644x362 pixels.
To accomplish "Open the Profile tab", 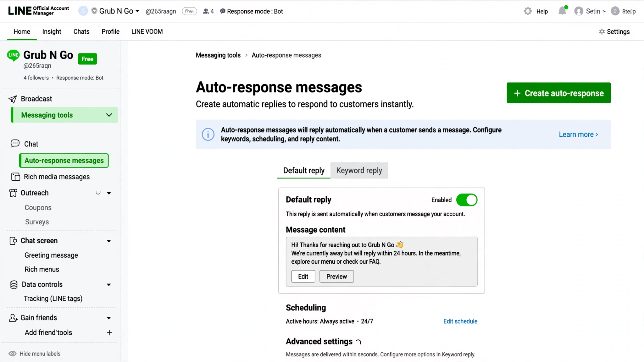I will coord(110,31).
